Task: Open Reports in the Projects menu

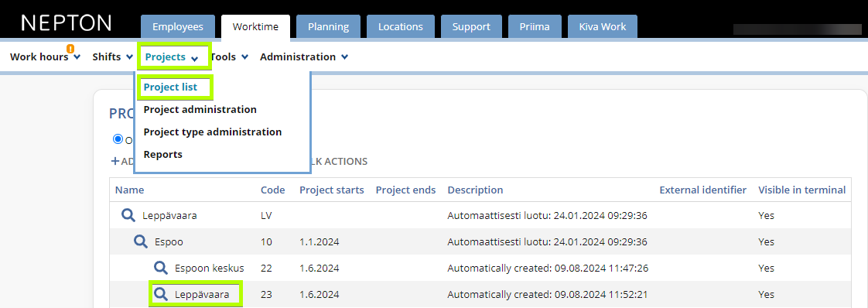Action: click(x=162, y=155)
